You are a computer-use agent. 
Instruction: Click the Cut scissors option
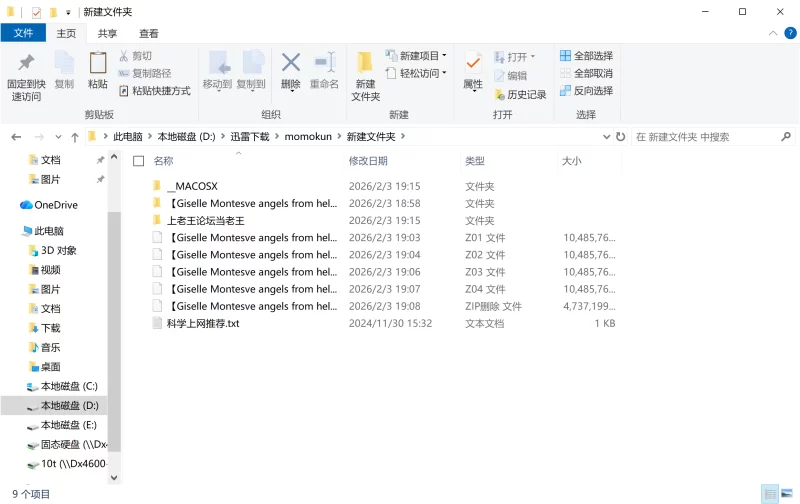pos(135,56)
